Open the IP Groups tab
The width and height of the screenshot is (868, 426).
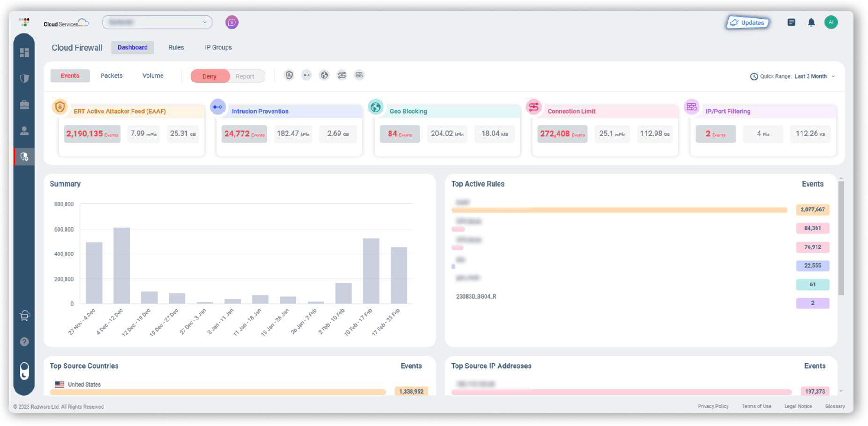pyautogui.click(x=218, y=47)
